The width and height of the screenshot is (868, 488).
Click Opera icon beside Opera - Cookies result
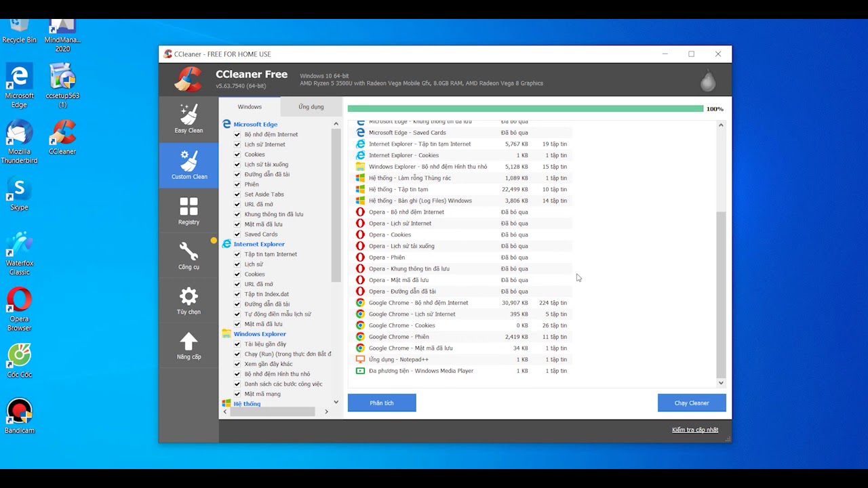coord(360,235)
